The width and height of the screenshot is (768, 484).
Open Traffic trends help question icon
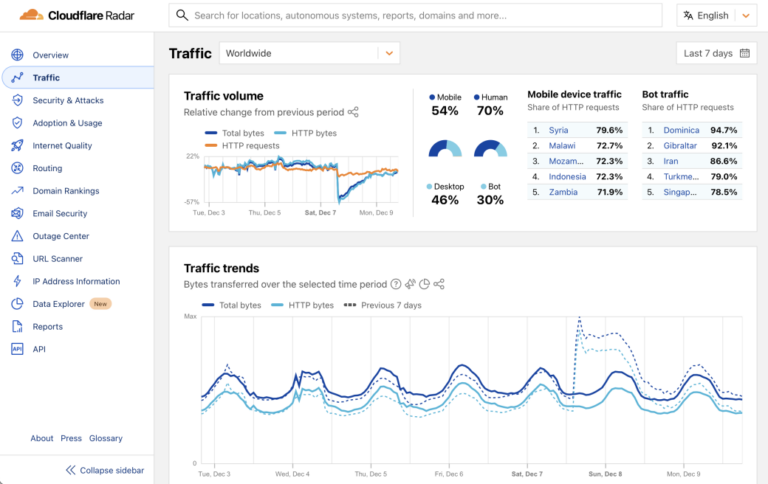pyautogui.click(x=396, y=284)
